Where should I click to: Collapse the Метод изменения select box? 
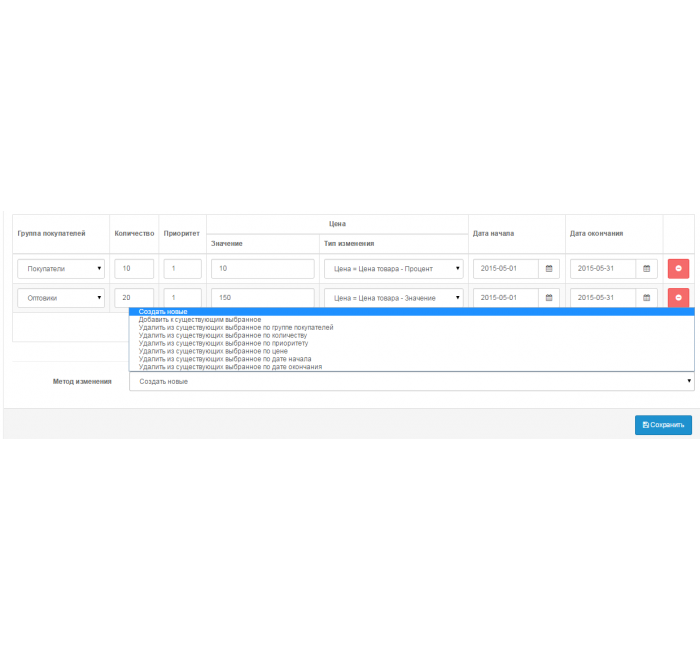pos(412,382)
